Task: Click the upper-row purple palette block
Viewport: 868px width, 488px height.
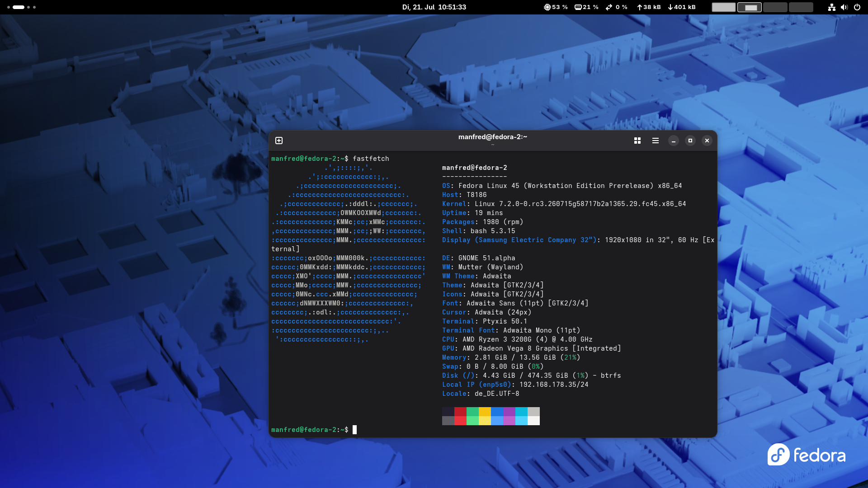Action: [509, 412]
